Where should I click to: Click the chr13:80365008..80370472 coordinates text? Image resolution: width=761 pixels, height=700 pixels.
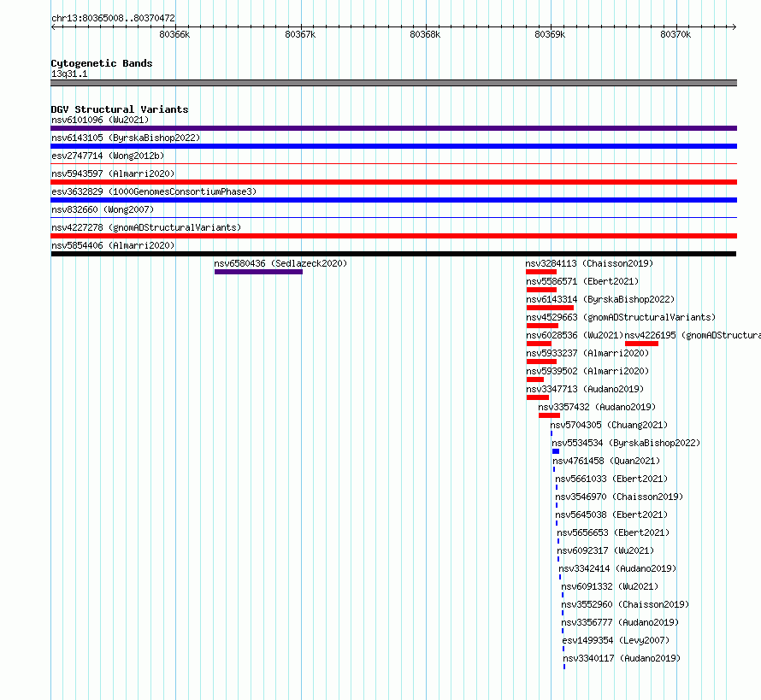(x=113, y=18)
